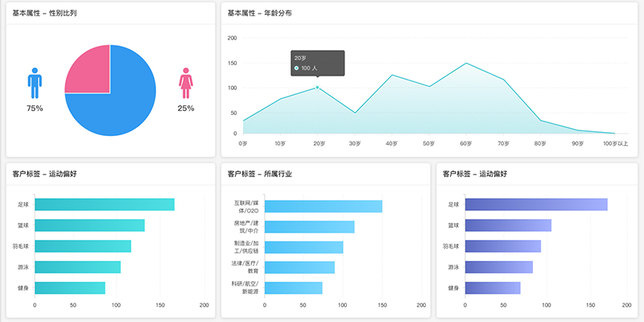Viewport: 644px width, 322px height.
Task: Click the teal 足球 bar
Action: [x=104, y=204]
